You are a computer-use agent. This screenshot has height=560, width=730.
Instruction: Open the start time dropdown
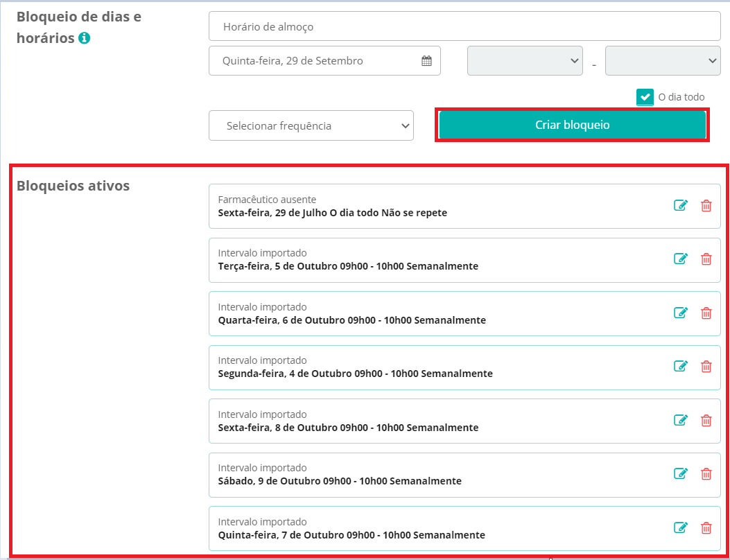click(x=525, y=60)
